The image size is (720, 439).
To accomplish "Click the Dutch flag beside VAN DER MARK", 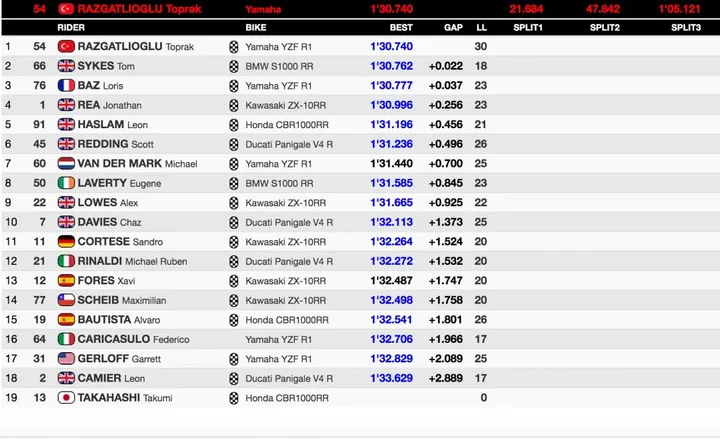I will coord(66,163).
